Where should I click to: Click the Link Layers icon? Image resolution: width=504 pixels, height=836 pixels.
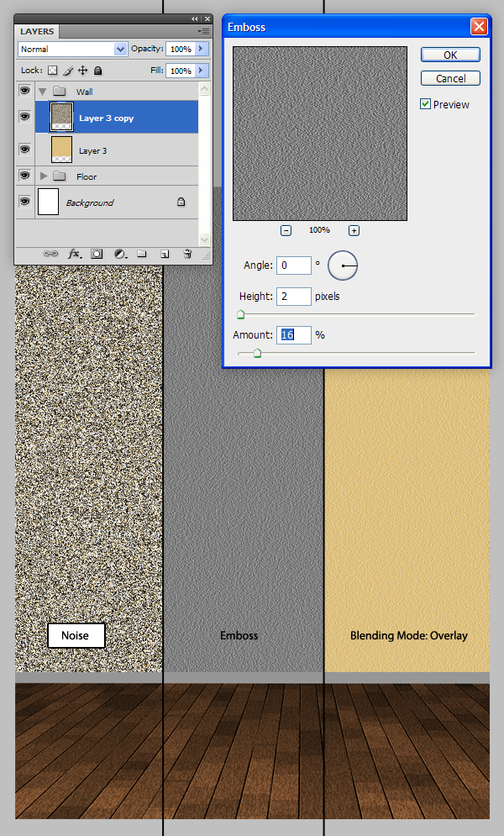(x=50, y=253)
